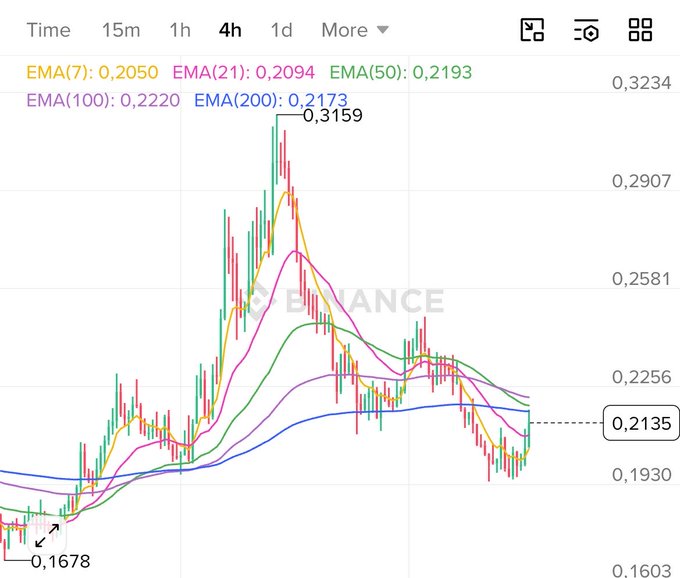Click the EMA(200): 0,2173 label

tap(271, 101)
